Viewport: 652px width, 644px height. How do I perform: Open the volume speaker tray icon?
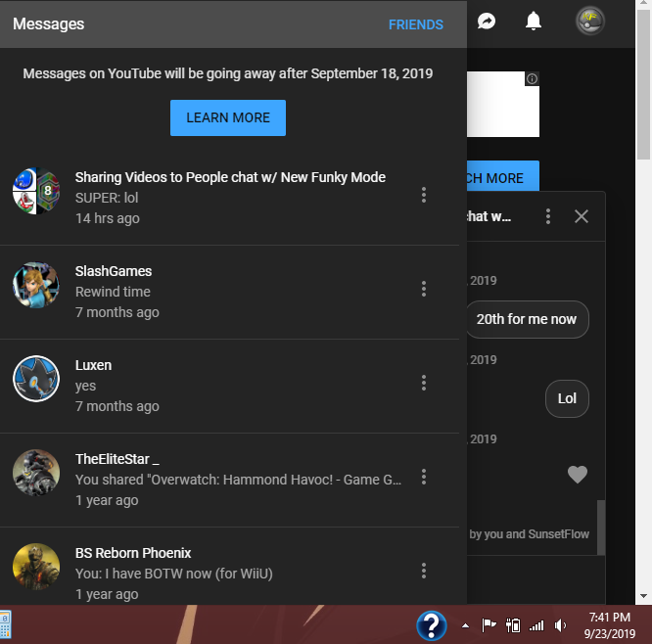click(560, 625)
